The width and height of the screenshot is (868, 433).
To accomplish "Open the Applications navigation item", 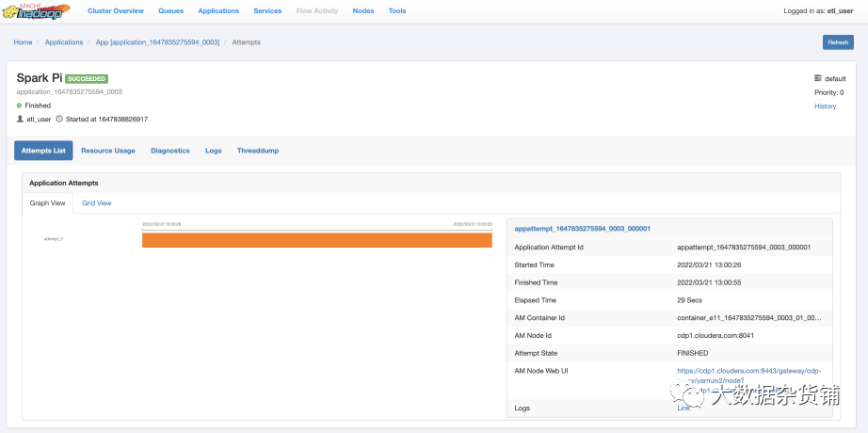I will tap(218, 11).
